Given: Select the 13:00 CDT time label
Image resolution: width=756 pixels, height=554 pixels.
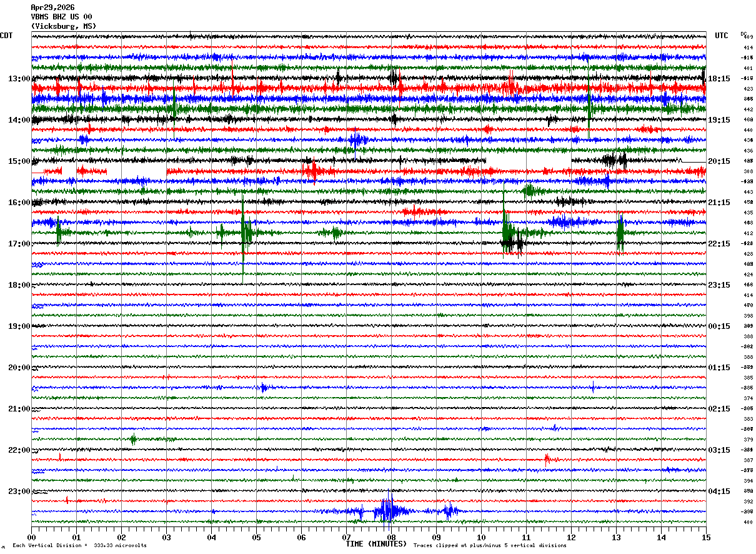Looking at the screenshot, I should pyautogui.click(x=19, y=79).
